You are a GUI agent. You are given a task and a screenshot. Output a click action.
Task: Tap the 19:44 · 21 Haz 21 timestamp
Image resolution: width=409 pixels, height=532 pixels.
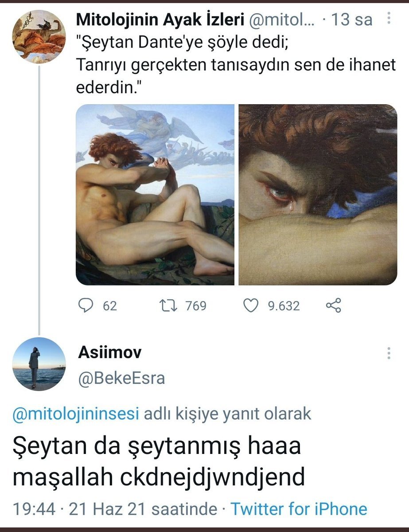point(115,509)
